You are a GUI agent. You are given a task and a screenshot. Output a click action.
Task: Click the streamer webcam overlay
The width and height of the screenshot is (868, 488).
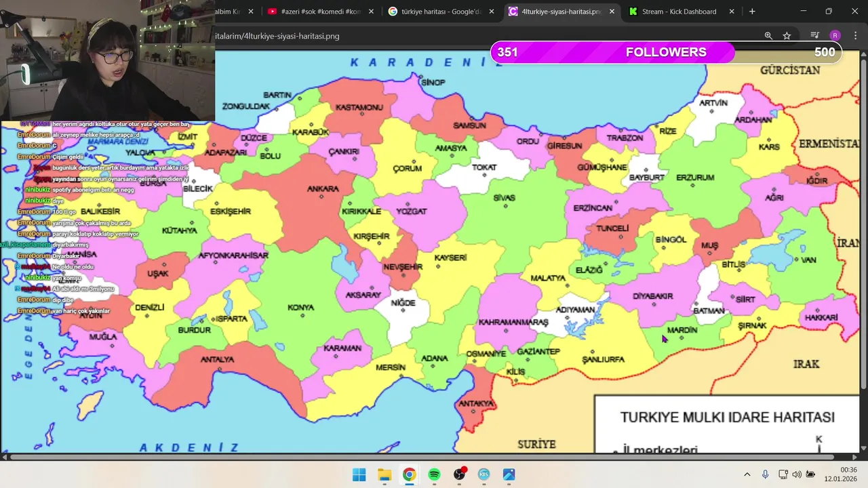[x=107, y=60]
